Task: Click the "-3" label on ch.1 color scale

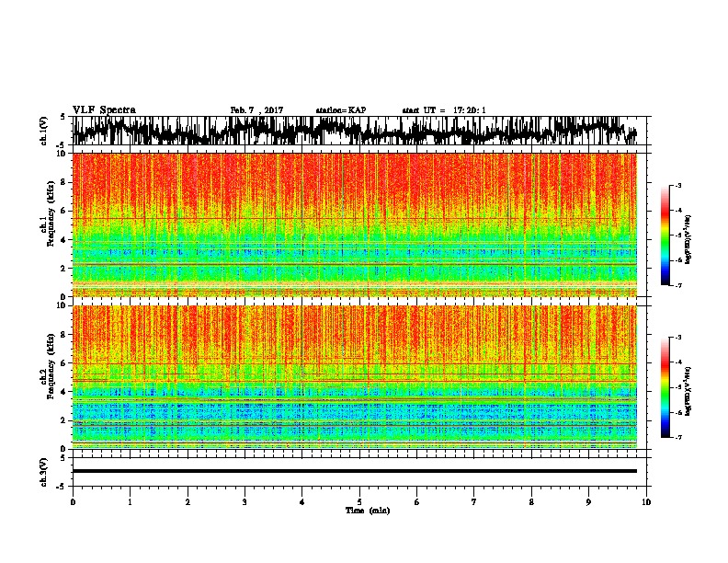Action: (x=677, y=185)
